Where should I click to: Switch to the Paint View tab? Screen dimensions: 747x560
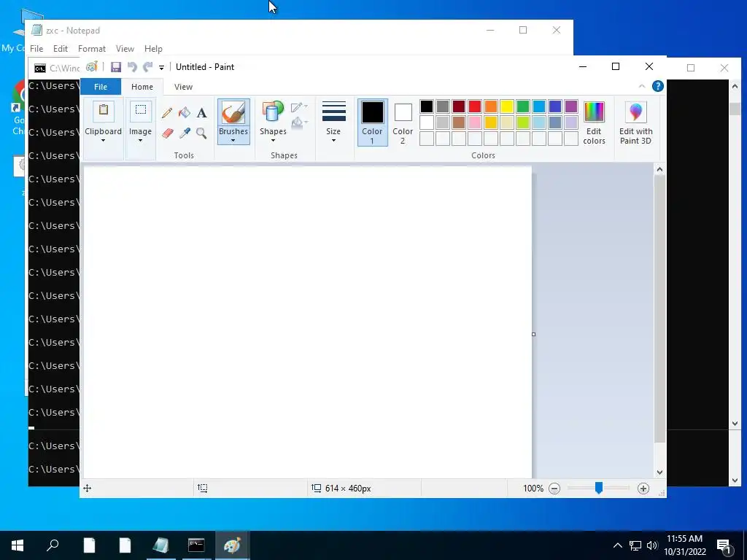[x=183, y=87]
